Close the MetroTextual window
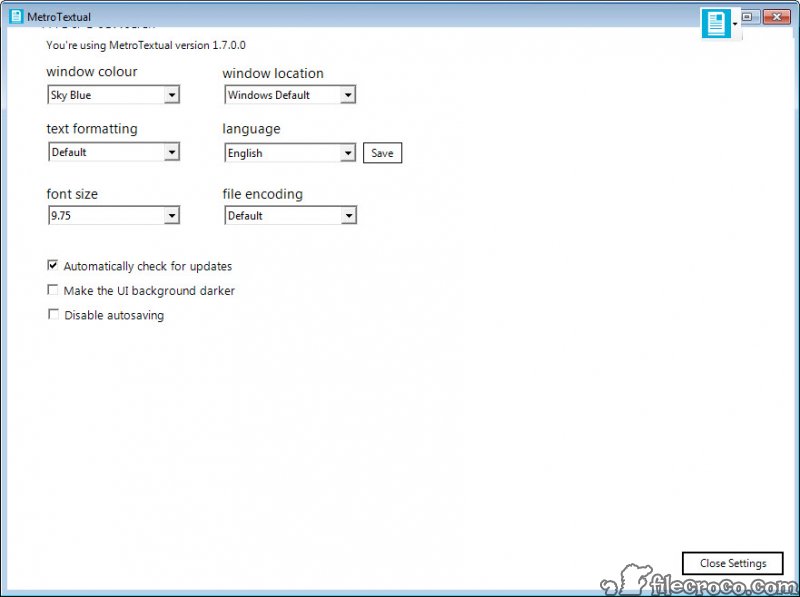The height and width of the screenshot is (597, 800). 775,16
